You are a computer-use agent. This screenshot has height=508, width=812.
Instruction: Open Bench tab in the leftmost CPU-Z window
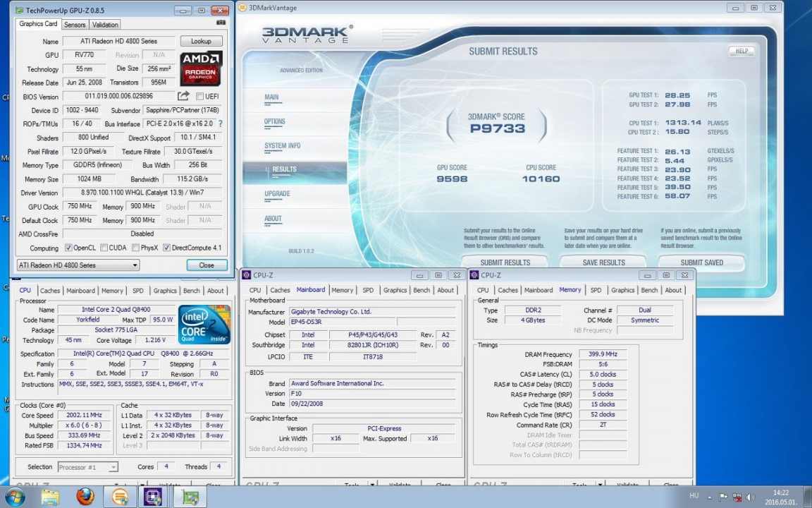(192, 291)
